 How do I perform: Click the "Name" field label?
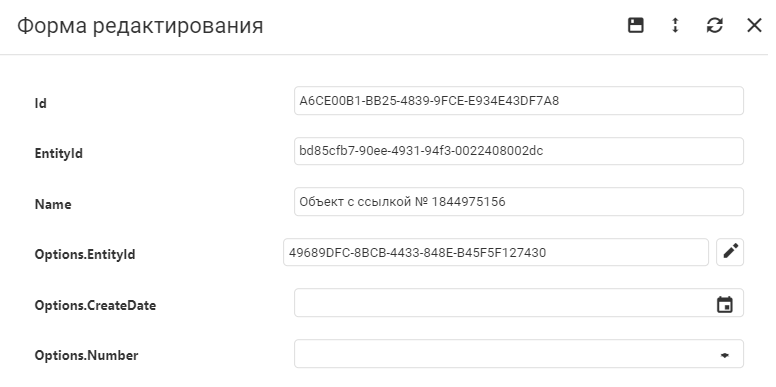click(x=53, y=204)
